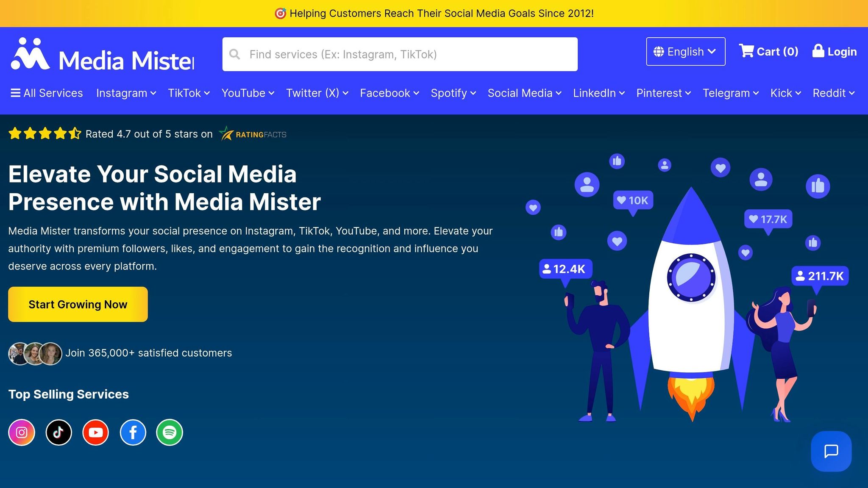Click the RatingFacts logo
Viewport: 868px width, 488px height.
(x=253, y=134)
